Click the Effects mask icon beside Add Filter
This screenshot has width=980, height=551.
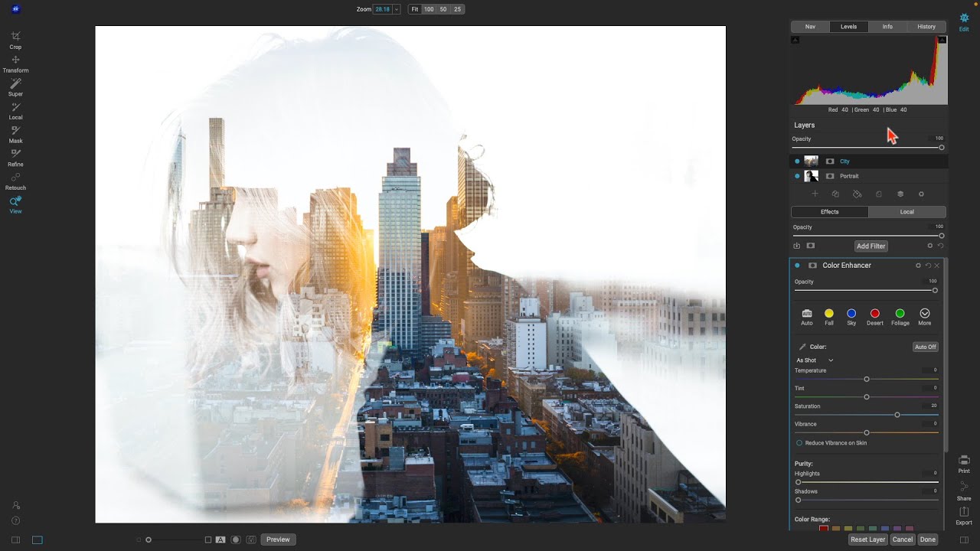click(811, 246)
